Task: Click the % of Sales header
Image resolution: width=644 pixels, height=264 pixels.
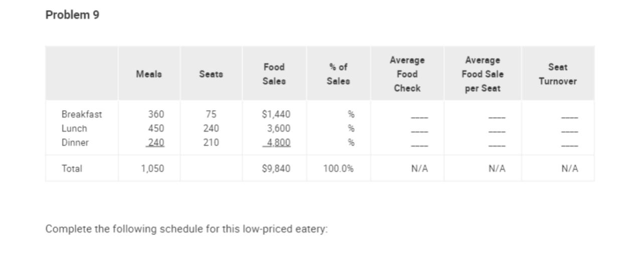Action: (x=338, y=74)
